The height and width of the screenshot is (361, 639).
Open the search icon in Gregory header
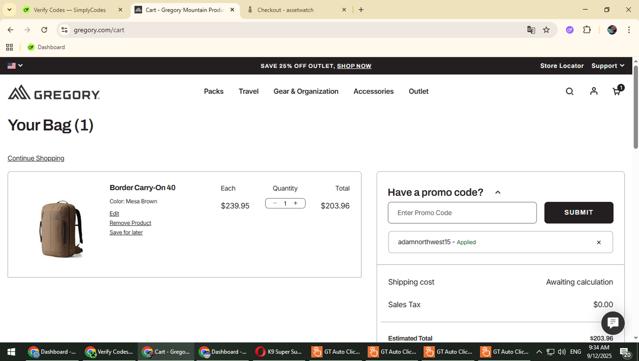click(569, 91)
